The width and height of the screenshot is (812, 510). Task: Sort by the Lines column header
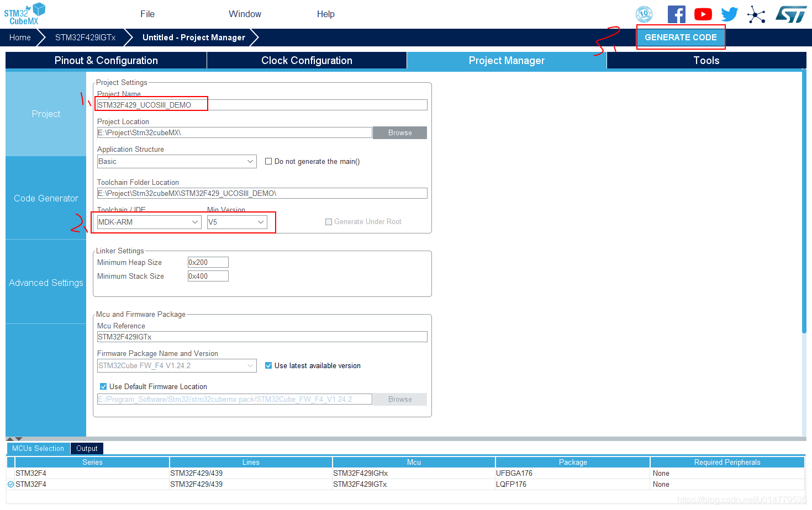point(251,462)
